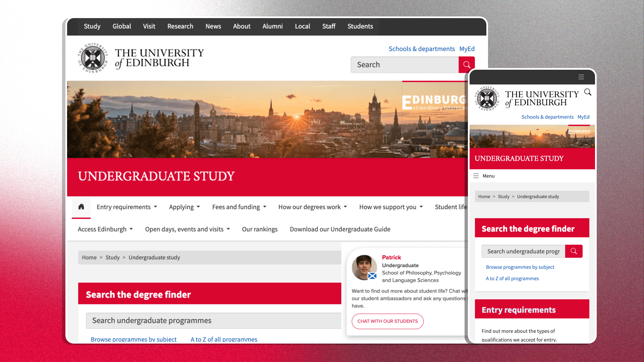Click the home icon in undergraduate navigation
The width and height of the screenshot is (644, 362).
point(81,207)
